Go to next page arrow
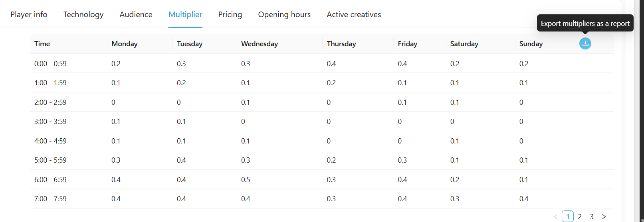Viewport: 644px width, 222px height. [604, 216]
